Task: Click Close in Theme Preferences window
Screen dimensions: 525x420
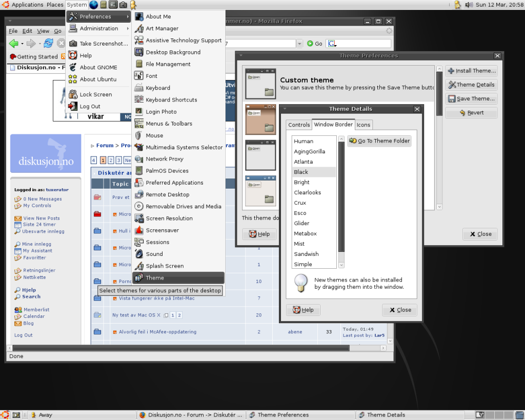Action: (x=480, y=234)
